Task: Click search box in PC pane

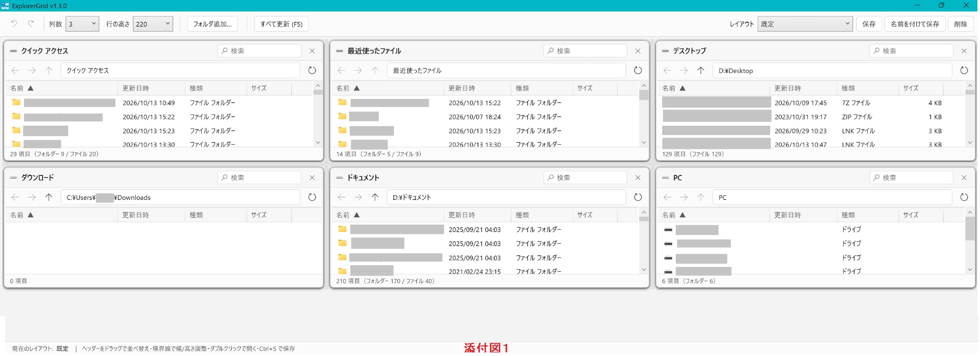Action: coord(911,177)
